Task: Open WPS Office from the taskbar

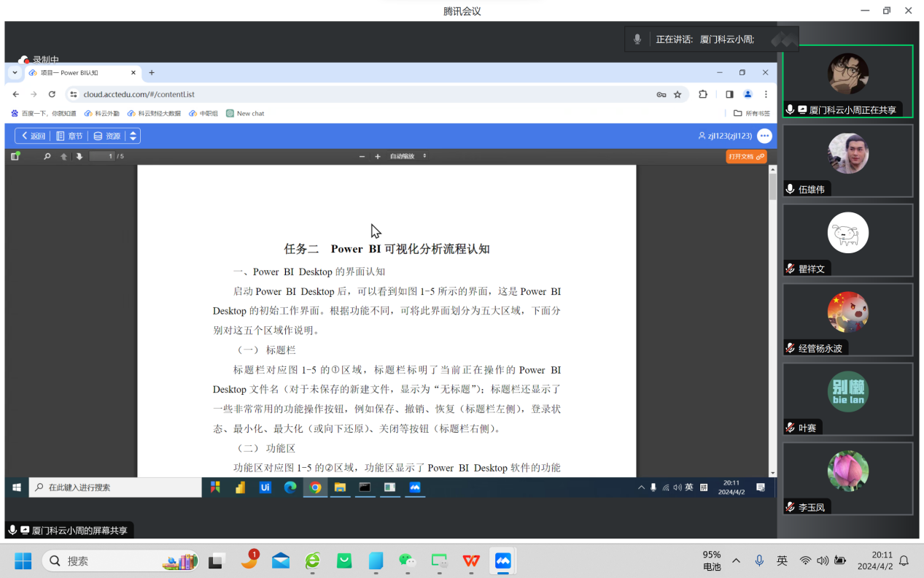Action: coord(471,560)
